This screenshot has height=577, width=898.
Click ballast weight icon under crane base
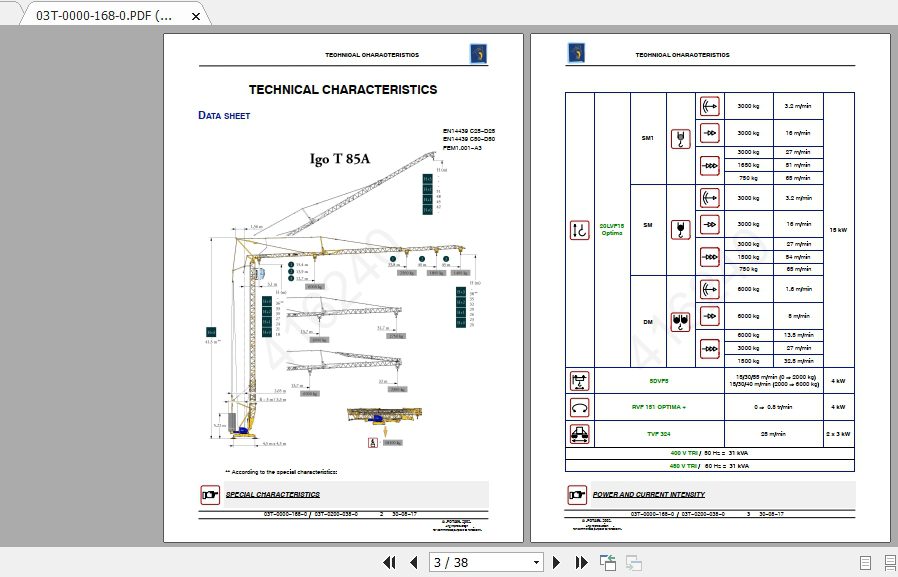(x=373, y=442)
